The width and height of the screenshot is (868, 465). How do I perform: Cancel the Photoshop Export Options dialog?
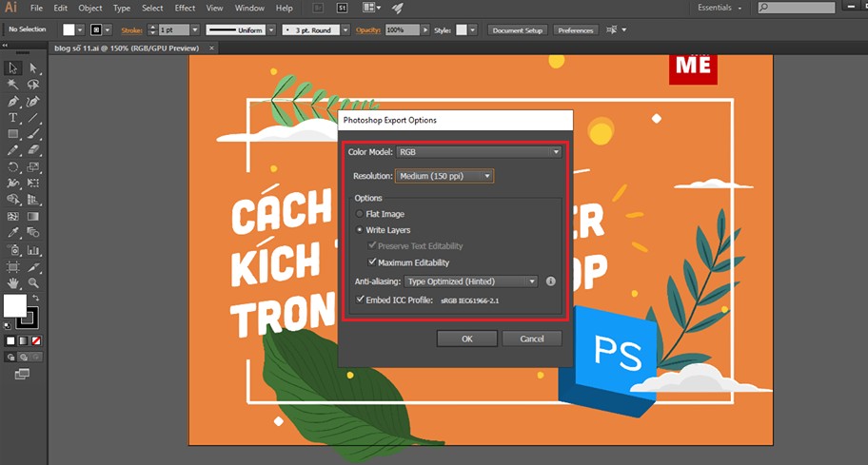532,339
